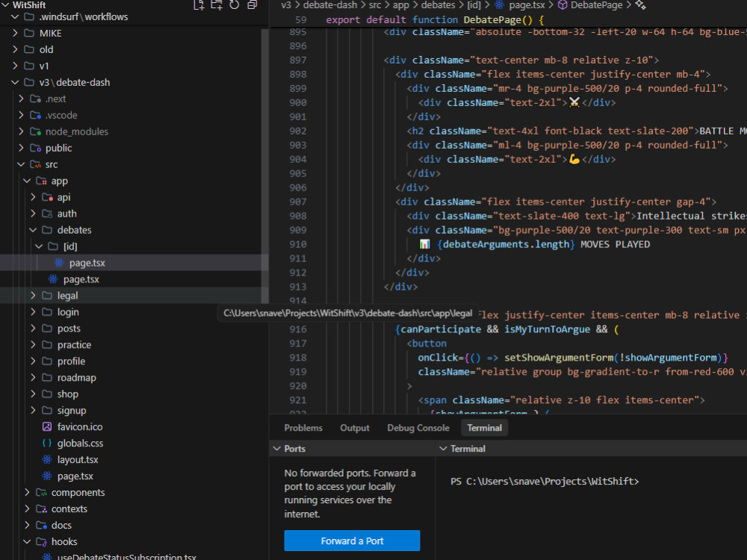Collapse the .windsurf\workflows folder chevron
This screenshot has height=560, width=747.
pos(15,16)
